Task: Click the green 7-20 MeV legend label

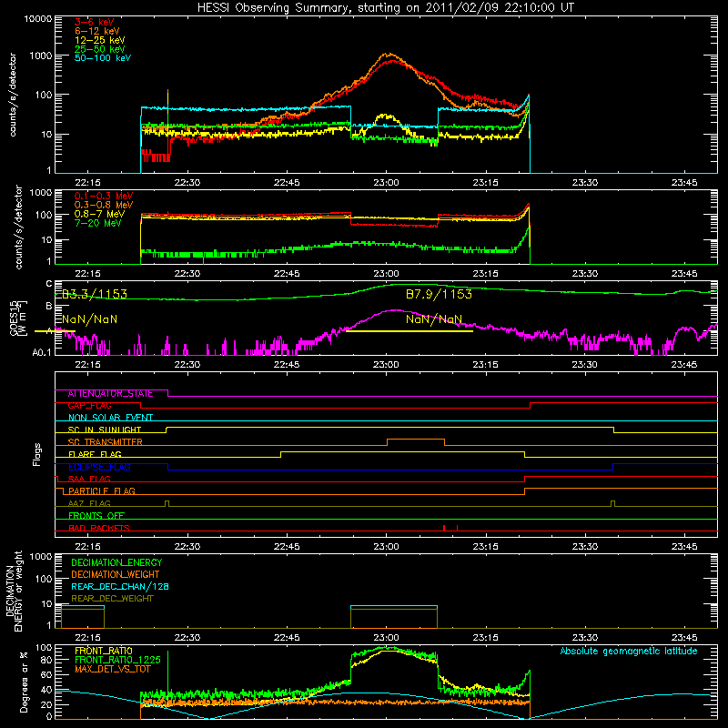Action: pos(98,223)
